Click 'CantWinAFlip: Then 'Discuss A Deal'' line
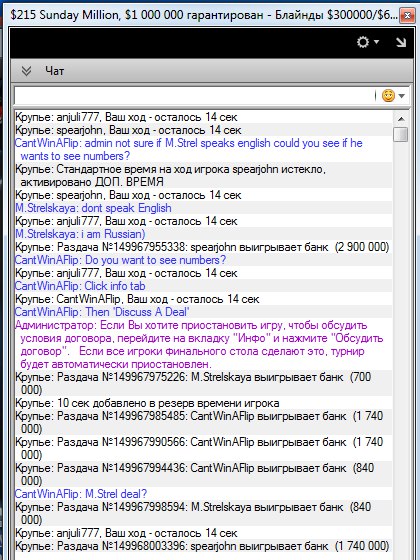 [102, 312]
